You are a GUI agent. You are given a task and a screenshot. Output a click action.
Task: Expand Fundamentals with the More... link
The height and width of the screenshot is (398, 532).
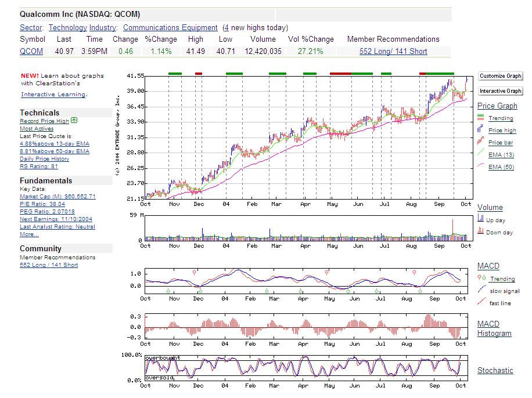click(29, 234)
